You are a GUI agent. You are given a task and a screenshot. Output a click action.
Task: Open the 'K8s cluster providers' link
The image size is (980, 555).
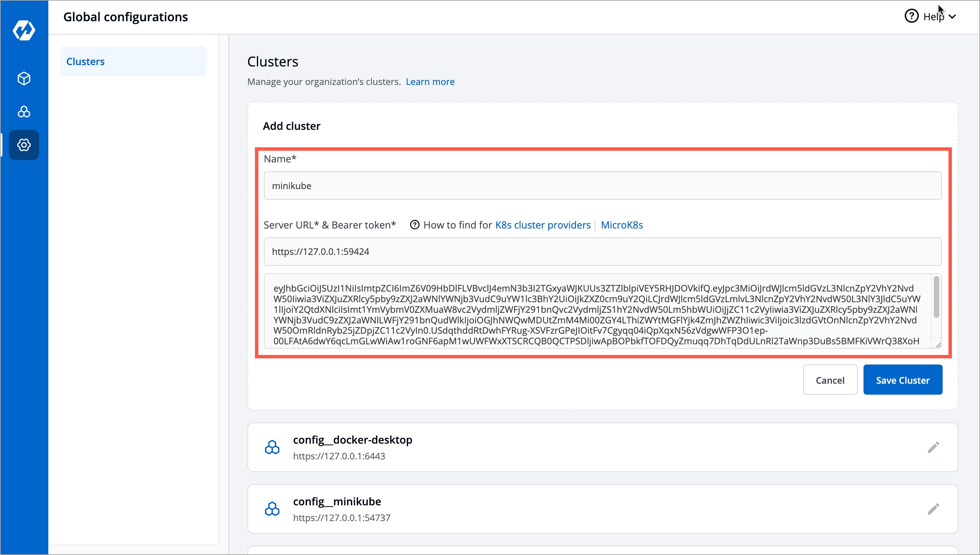click(x=543, y=225)
